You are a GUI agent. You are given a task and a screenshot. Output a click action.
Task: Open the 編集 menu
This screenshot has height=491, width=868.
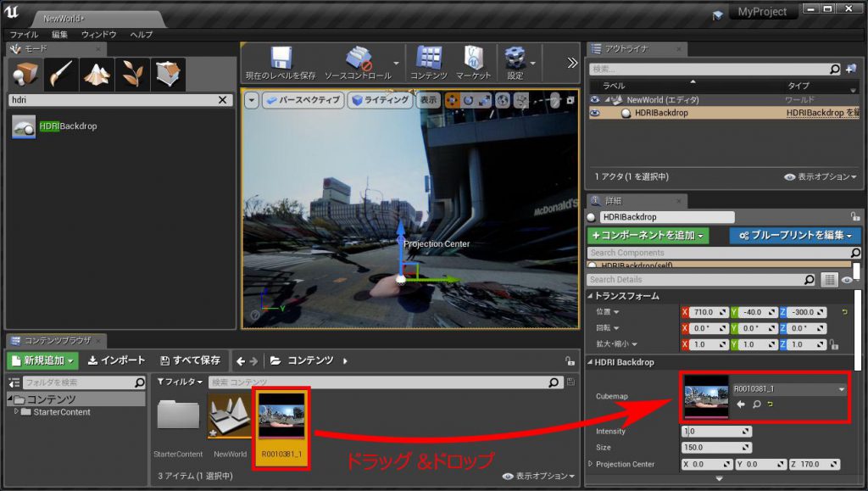click(x=60, y=34)
